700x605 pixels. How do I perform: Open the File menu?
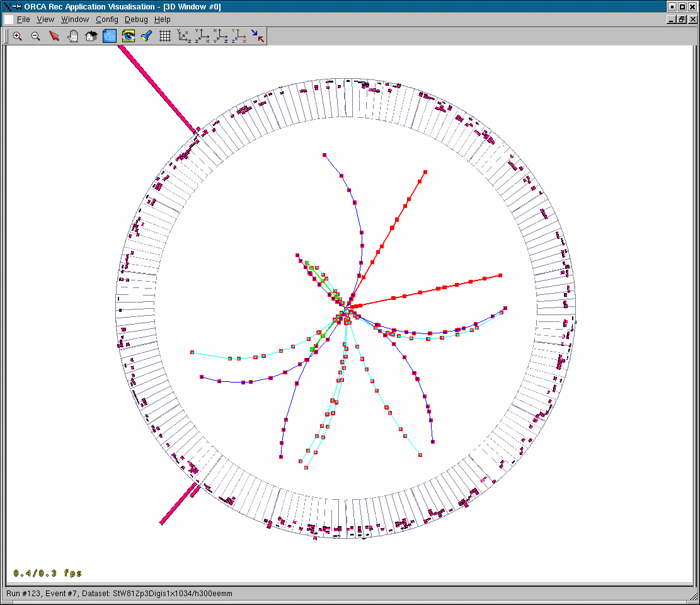point(23,20)
